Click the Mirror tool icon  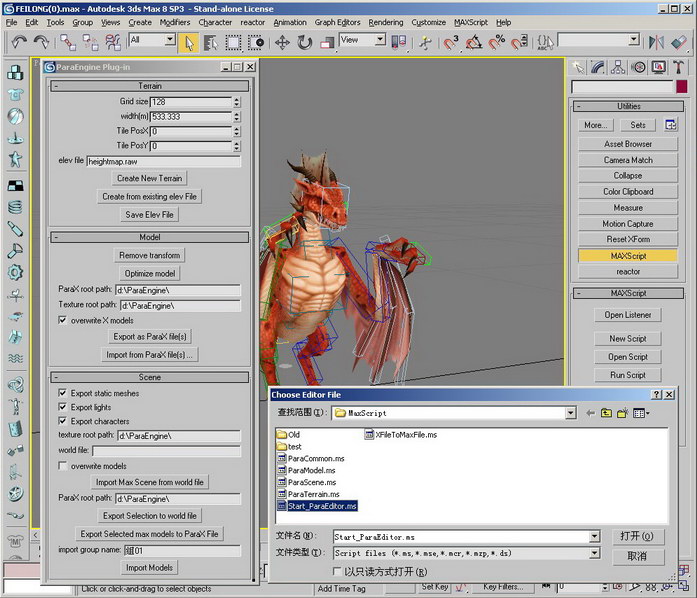click(657, 43)
